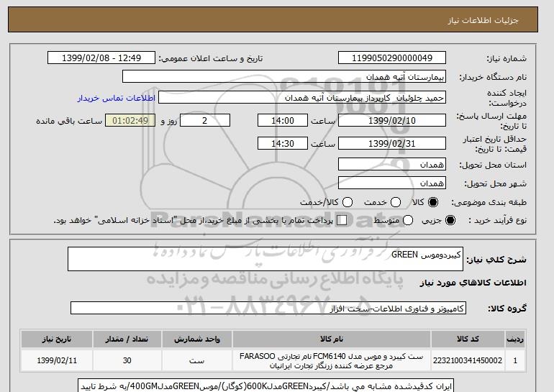This screenshot has width=554, height=392.
Task: Click the remaining time countdown 01:02:49
Action: 130,120
